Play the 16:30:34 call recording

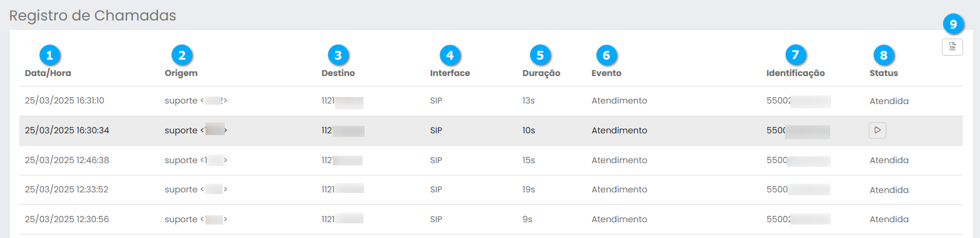pos(877,130)
